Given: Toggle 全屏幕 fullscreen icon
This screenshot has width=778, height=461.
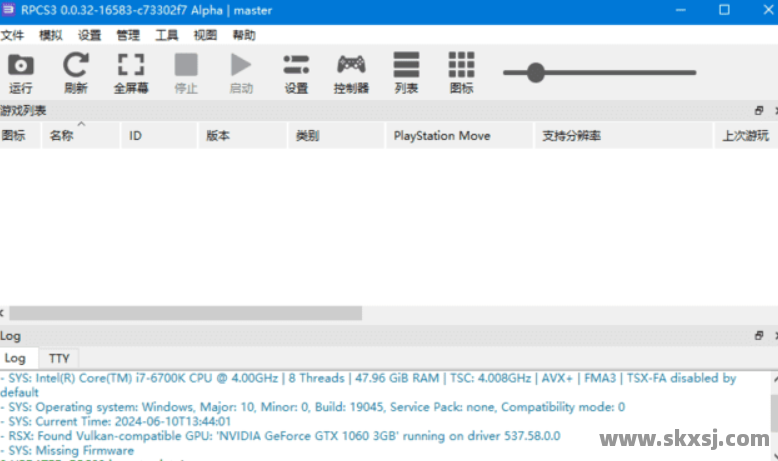Looking at the screenshot, I should [130, 66].
